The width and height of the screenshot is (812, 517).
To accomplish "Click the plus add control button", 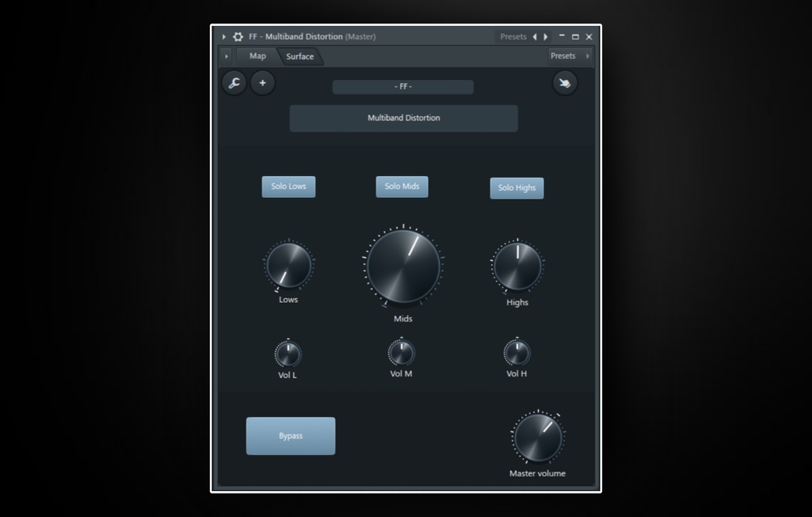I will (x=263, y=83).
